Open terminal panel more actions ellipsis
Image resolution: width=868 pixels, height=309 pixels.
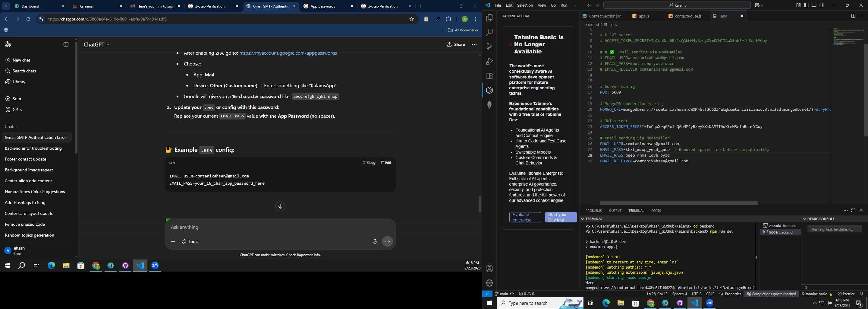[845, 211]
